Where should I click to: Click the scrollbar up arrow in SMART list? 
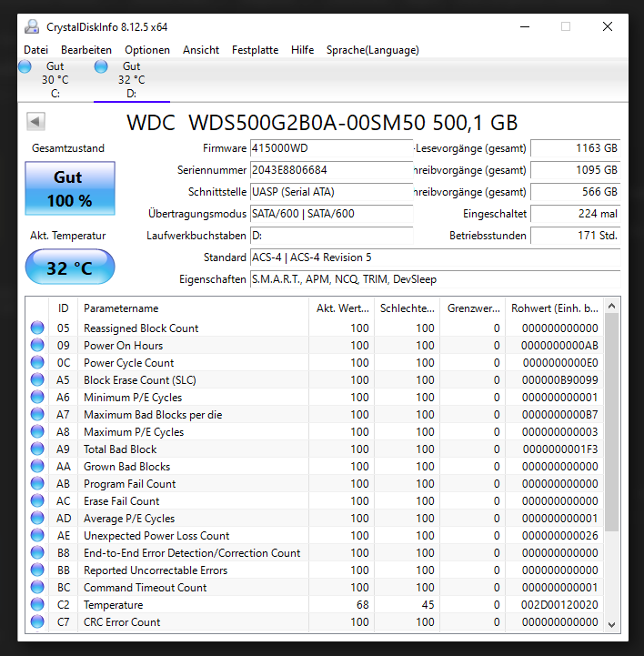pyautogui.click(x=611, y=307)
